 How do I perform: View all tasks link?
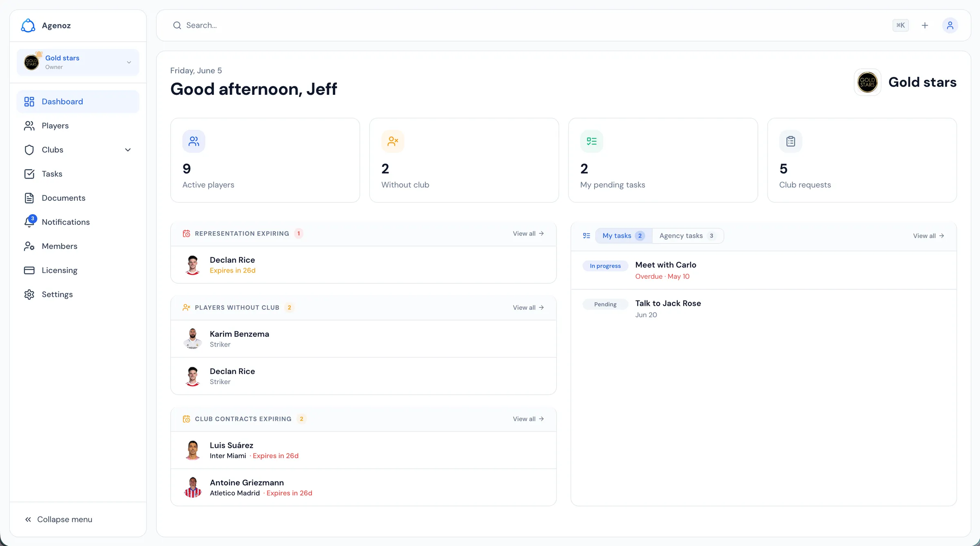coord(929,236)
